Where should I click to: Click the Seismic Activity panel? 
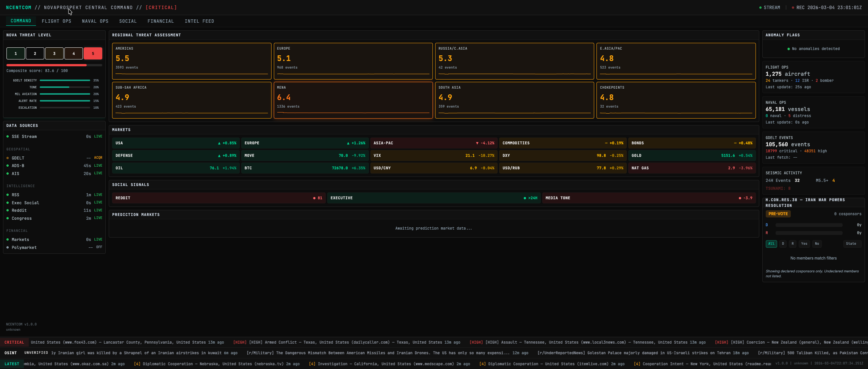[x=813, y=181]
